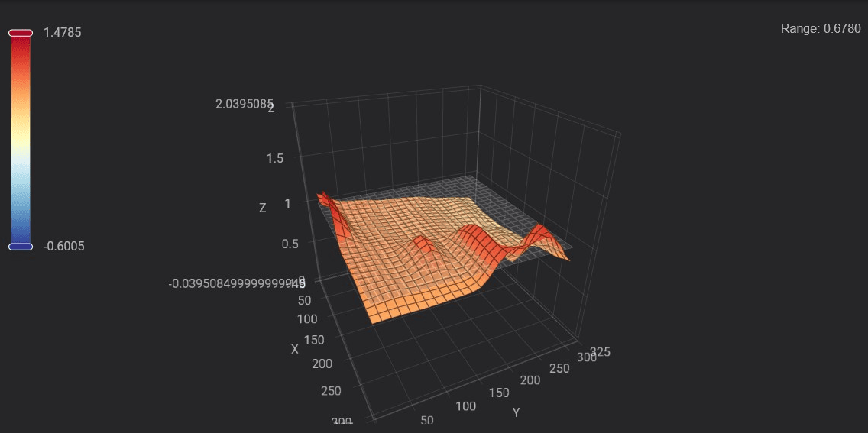Click the Y axis label

click(x=516, y=412)
